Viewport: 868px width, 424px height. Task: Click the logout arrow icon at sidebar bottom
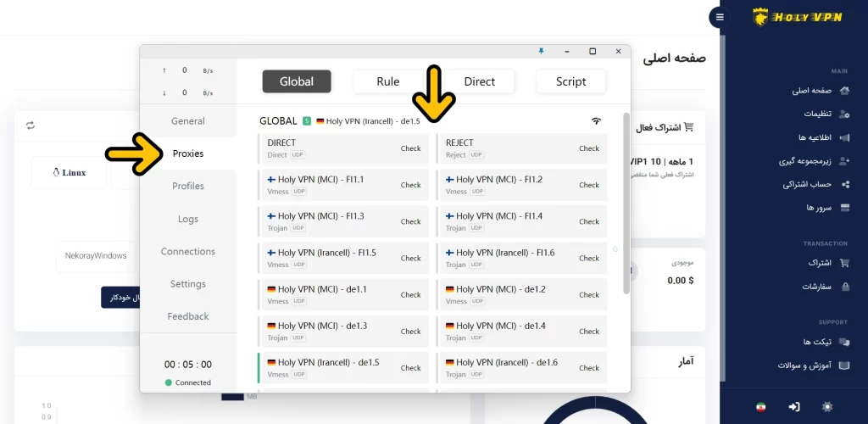pos(793,407)
